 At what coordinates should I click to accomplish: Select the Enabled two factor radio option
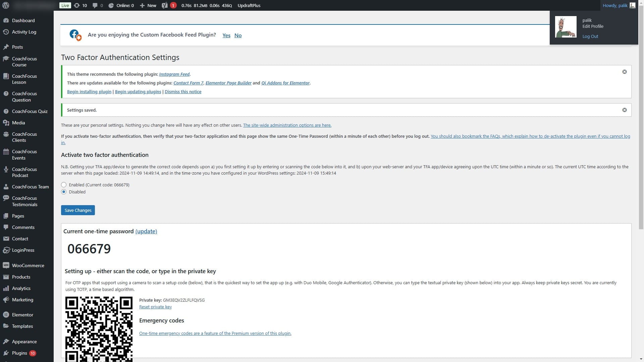click(64, 185)
